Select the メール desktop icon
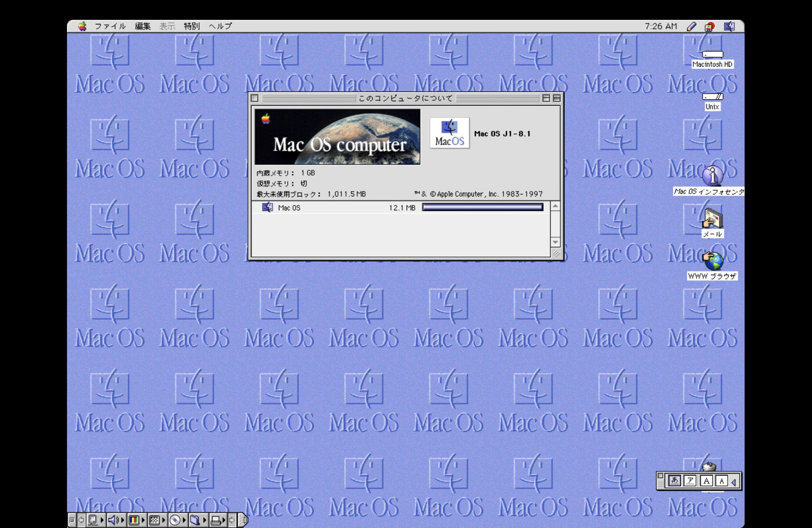The width and height of the screenshot is (812, 528). click(713, 218)
